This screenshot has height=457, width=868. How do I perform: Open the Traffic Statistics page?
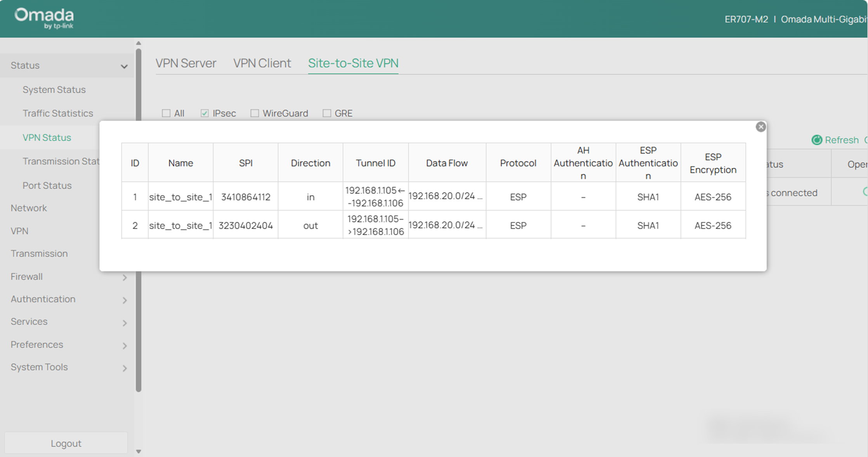(57, 113)
